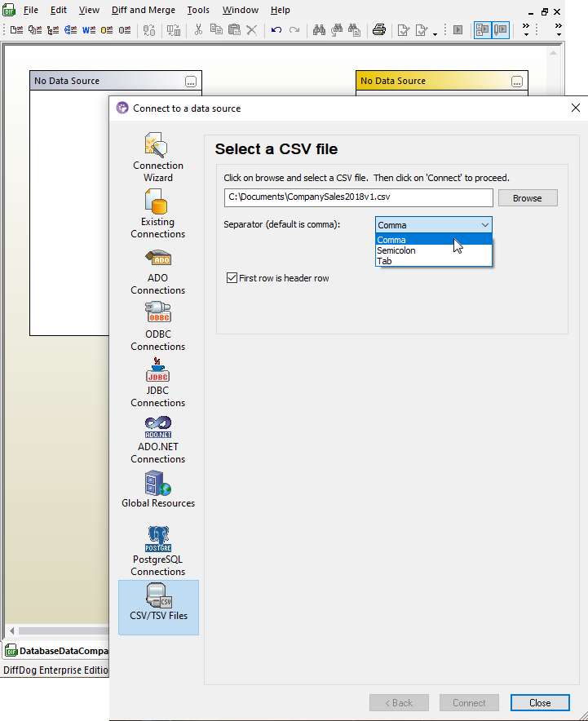The width and height of the screenshot is (588, 721).
Task: Click the Compare Word Files icon
Action: coord(89,30)
